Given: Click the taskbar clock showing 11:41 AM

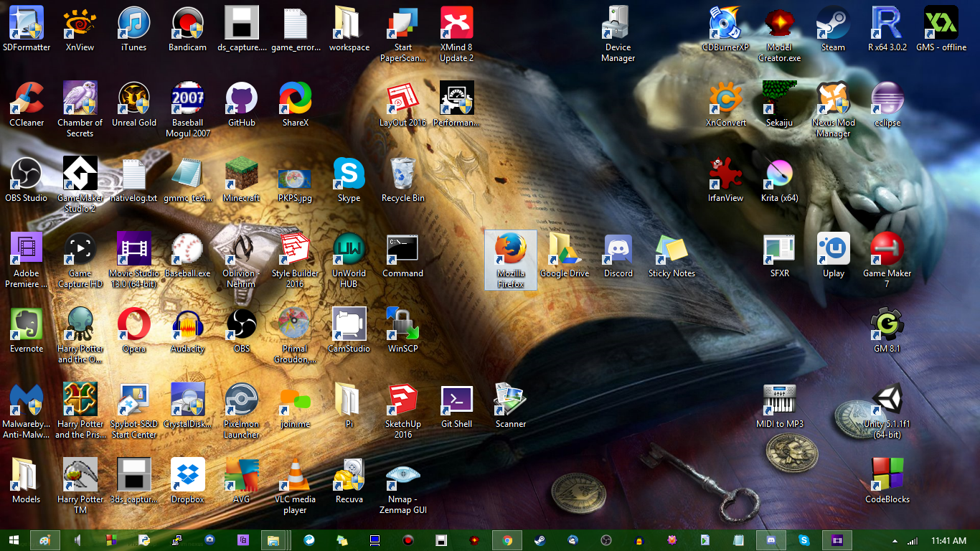Looking at the screenshot, I should [x=948, y=540].
